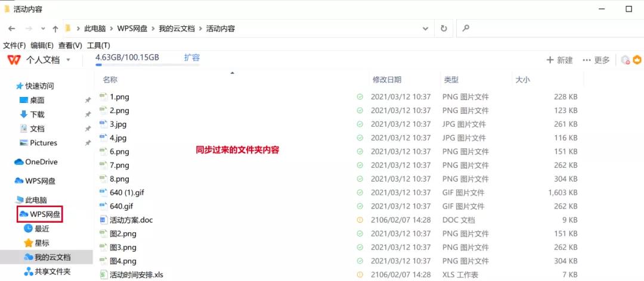Click the pin icon next to 桌面
The width and height of the screenshot is (644, 281).
(88, 100)
